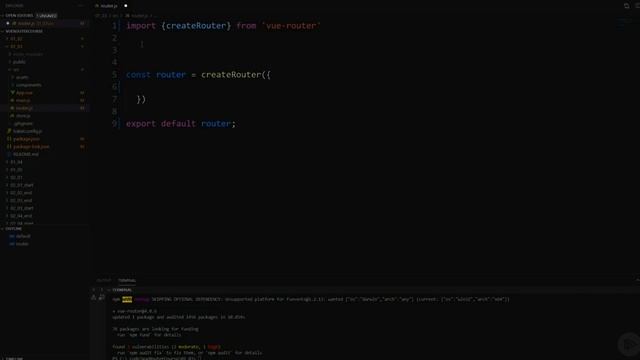
Task: Click the JSON braces icon beside package.json
Action: tap(9, 139)
